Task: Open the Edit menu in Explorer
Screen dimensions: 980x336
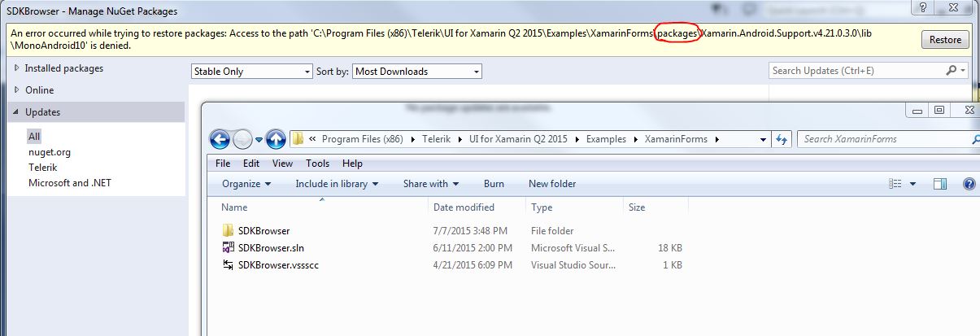Action: [x=252, y=164]
